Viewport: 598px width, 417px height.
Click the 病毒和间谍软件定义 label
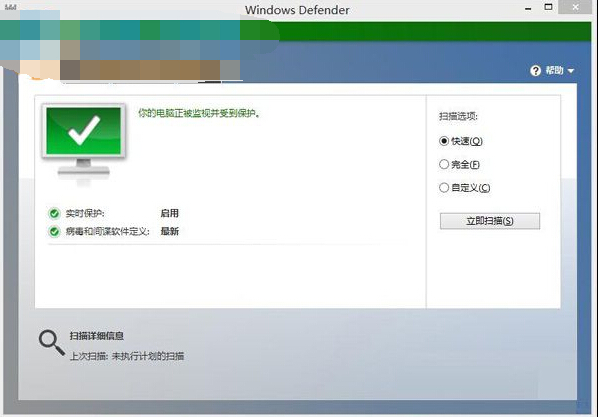tap(107, 231)
